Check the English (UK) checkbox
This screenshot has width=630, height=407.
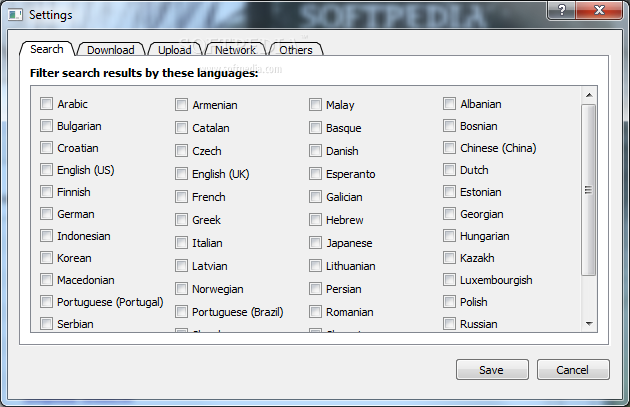pos(181,174)
